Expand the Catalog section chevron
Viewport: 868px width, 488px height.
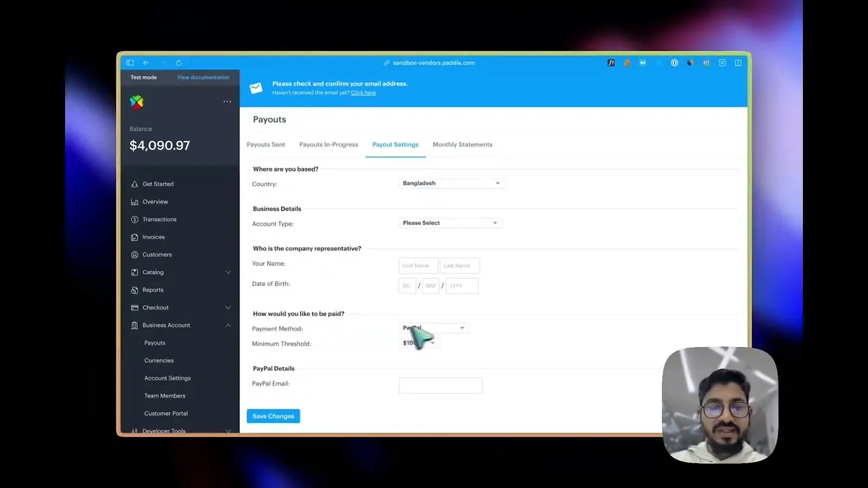(228, 272)
